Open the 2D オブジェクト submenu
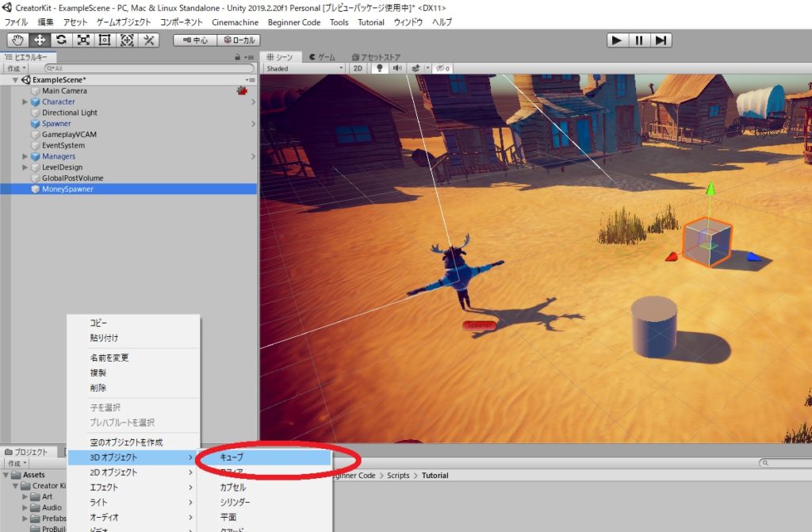The height and width of the screenshot is (532, 812). pyautogui.click(x=133, y=472)
